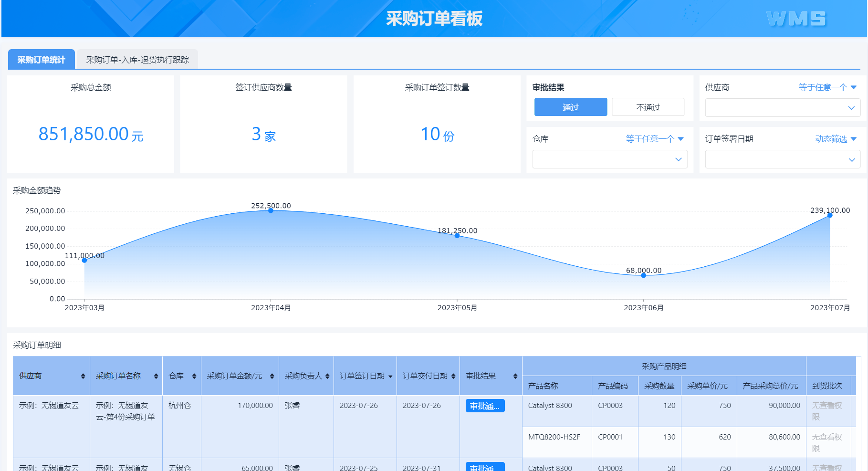Image resolution: width=868 pixels, height=471 pixels.
Task: Click sort icon on 采购订单名称 column
Action: tap(155, 376)
